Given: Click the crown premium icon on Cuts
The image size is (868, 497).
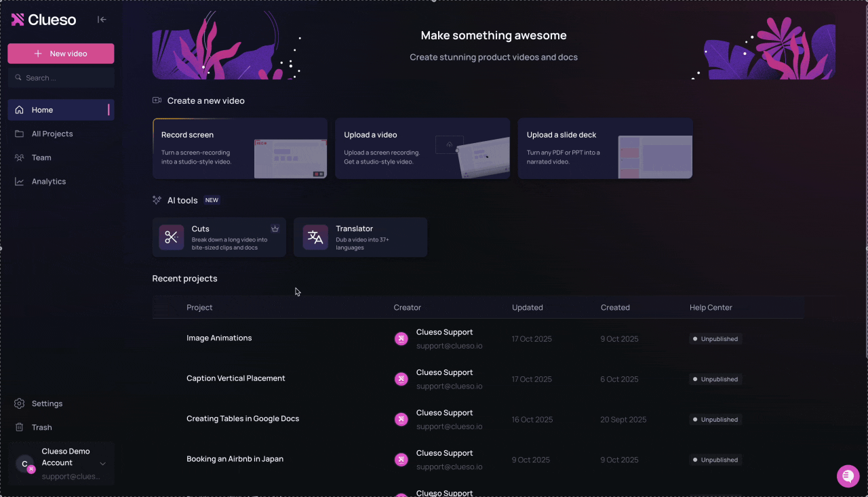Looking at the screenshot, I should [x=275, y=228].
